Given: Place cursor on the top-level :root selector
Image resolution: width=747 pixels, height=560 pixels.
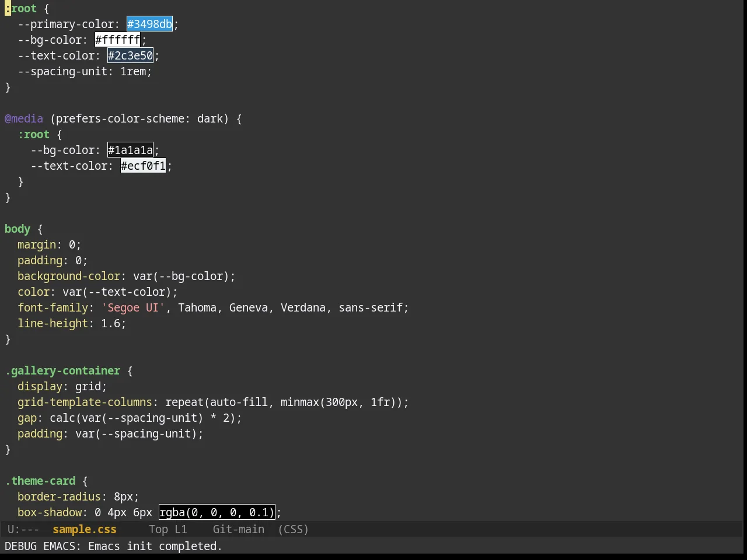Looking at the screenshot, I should point(21,8).
